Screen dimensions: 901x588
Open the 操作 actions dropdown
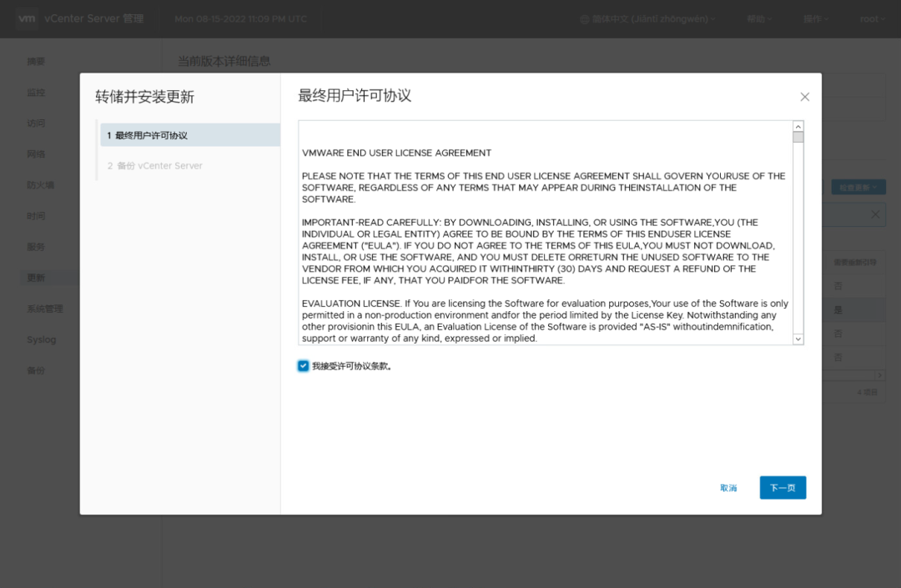(816, 19)
